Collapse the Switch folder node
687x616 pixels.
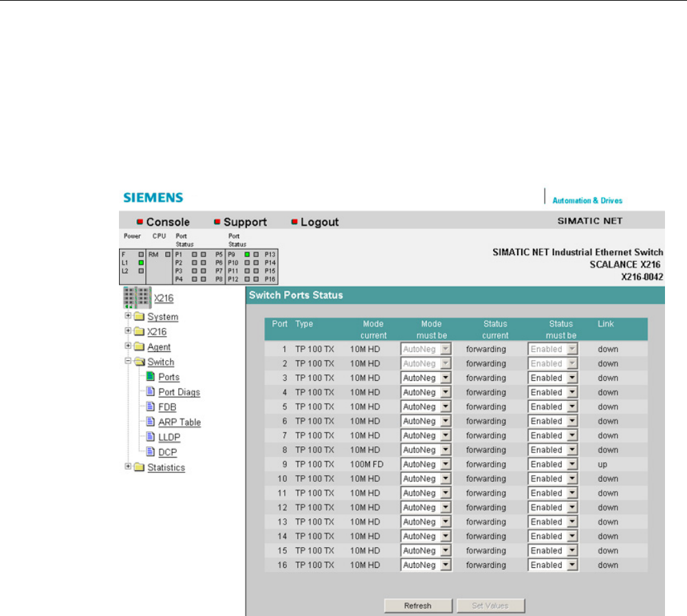[x=128, y=361]
